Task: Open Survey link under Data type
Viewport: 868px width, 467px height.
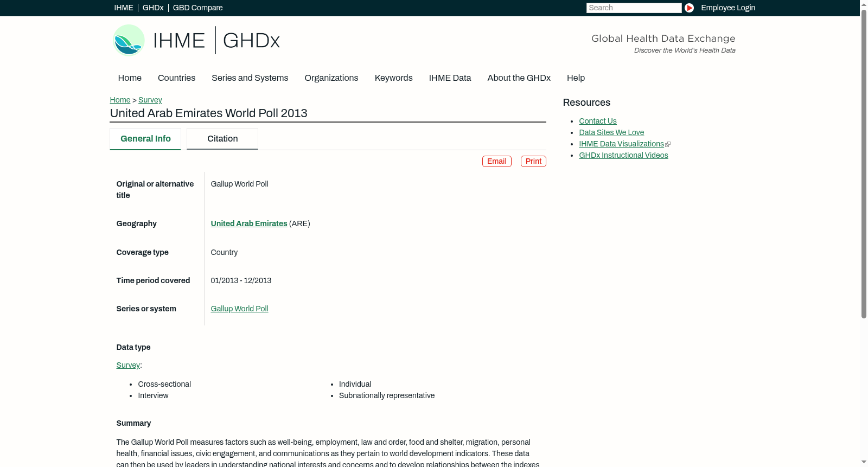Action: 128,365
